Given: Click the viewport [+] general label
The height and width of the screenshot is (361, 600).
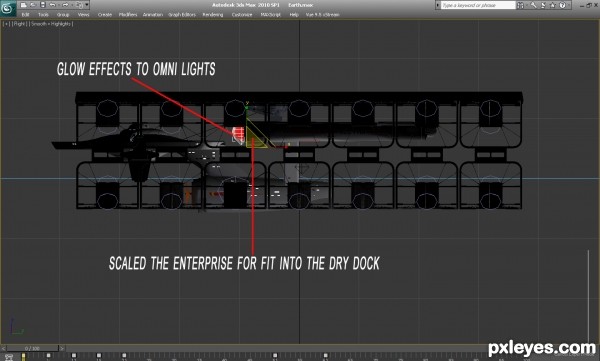Looking at the screenshot, I should pyautogui.click(x=6, y=24).
